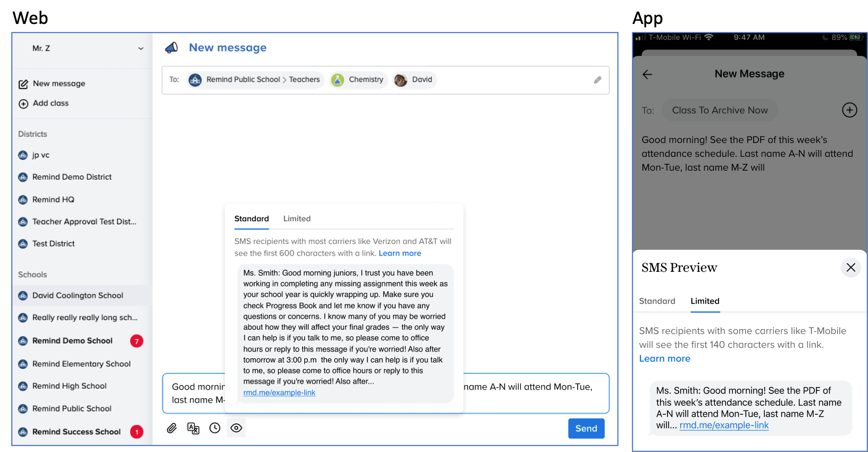Tap Learn more link in app SMS Preview
Viewport: 868px width, 452px height.
click(665, 359)
